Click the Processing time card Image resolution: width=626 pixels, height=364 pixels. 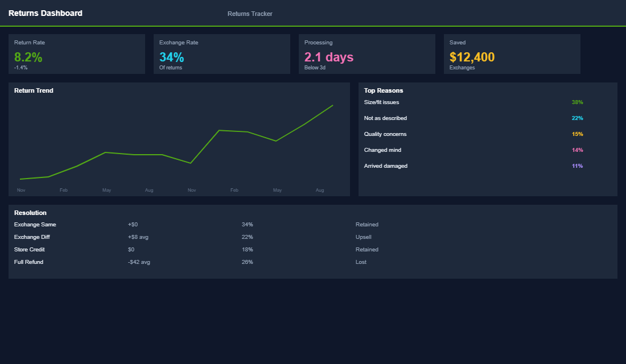(367, 54)
